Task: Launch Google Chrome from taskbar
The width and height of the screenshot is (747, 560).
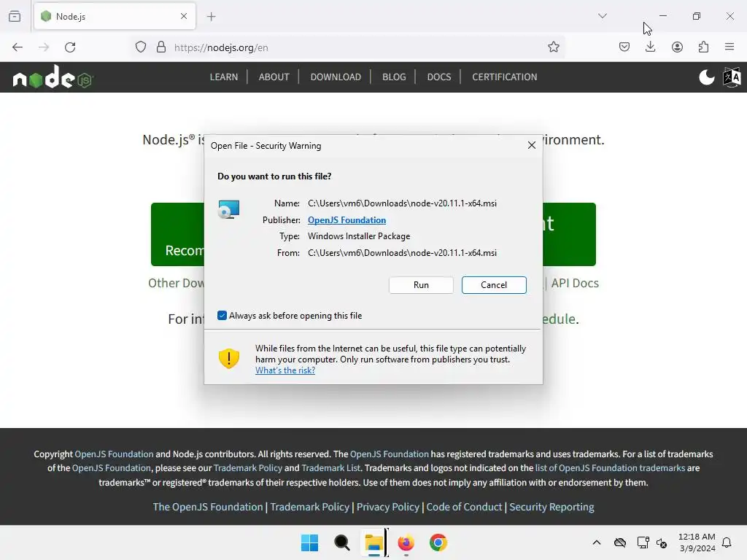Action: tap(438, 542)
